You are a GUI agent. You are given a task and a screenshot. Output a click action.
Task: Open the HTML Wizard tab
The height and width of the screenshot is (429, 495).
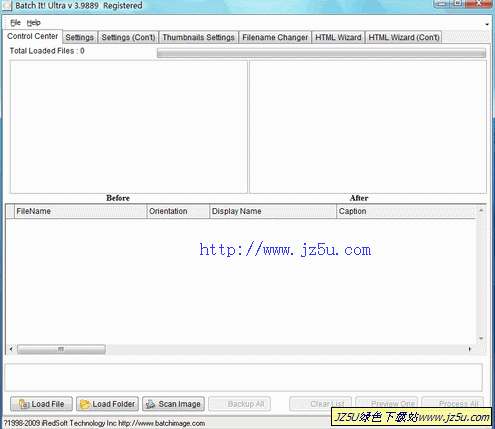point(338,37)
